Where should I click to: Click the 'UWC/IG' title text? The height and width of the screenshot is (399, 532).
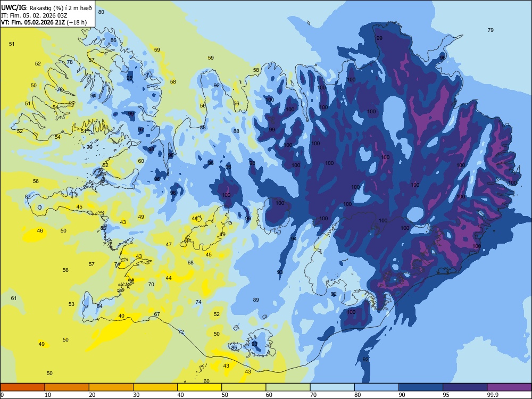tap(13, 7)
